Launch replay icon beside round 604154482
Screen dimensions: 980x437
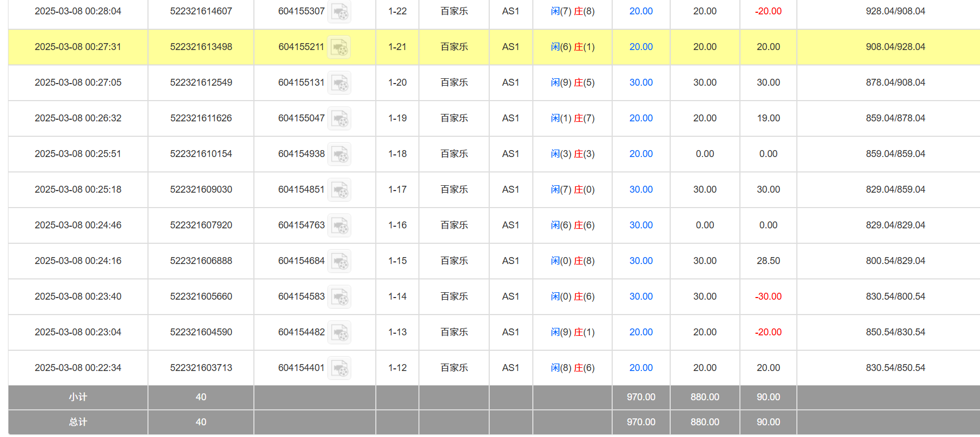point(339,333)
